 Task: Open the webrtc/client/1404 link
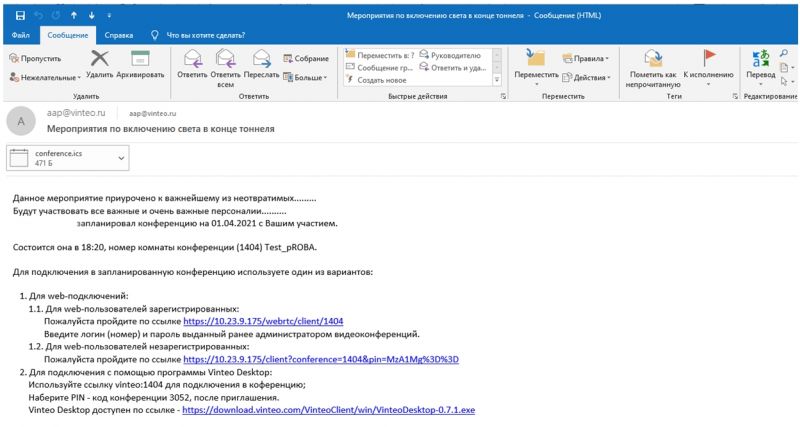(x=263, y=321)
